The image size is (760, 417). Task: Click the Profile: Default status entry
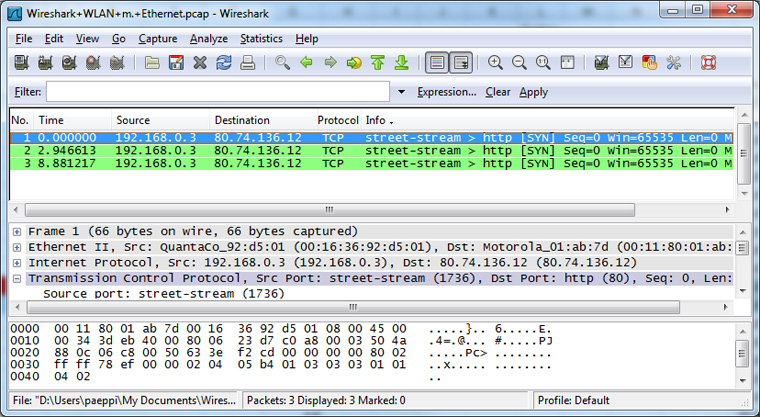(x=573, y=401)
